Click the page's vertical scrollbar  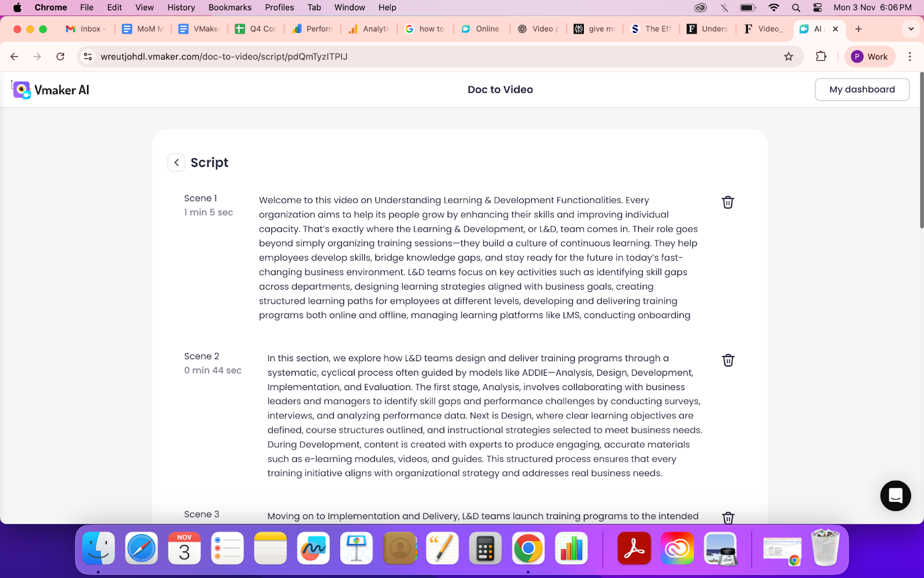(x=921, y=150)
